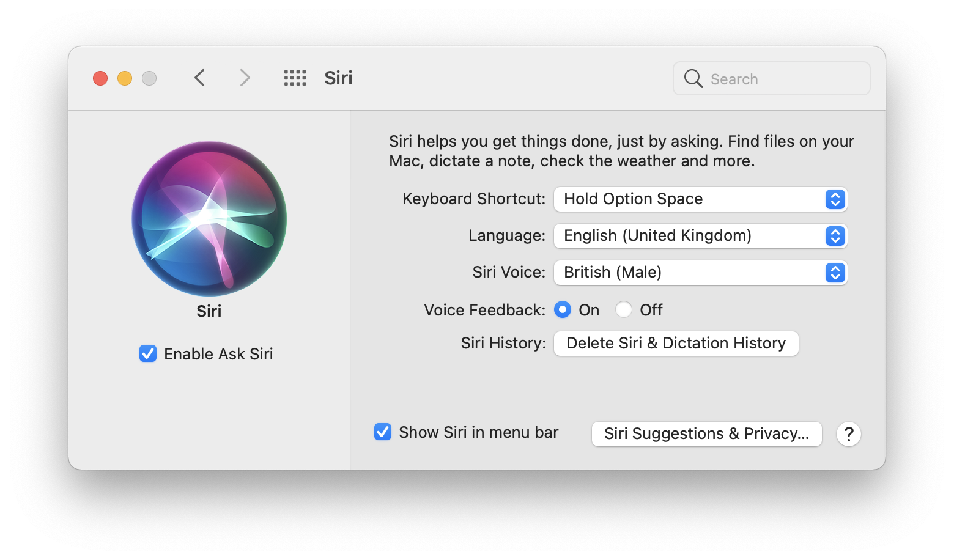Disable the Enable Ask Siri checkbox
The height and width of the screenshot is (560, 954).
[x=147, y=353]
